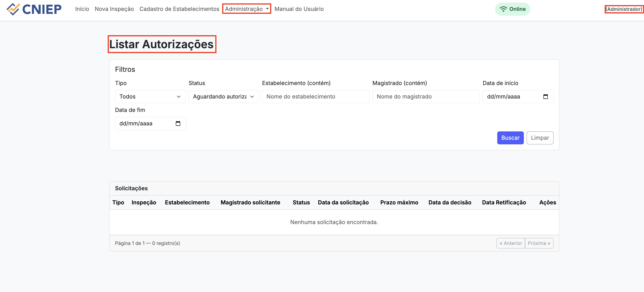This screenshot has width=644, height=292.
Task: Click the Limpar button
Action: [540, 138]
